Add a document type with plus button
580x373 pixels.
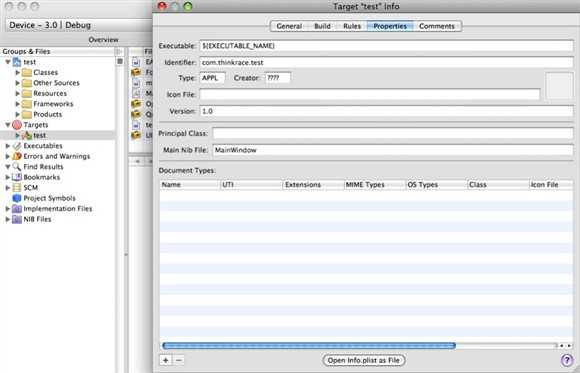pos(166,360)
